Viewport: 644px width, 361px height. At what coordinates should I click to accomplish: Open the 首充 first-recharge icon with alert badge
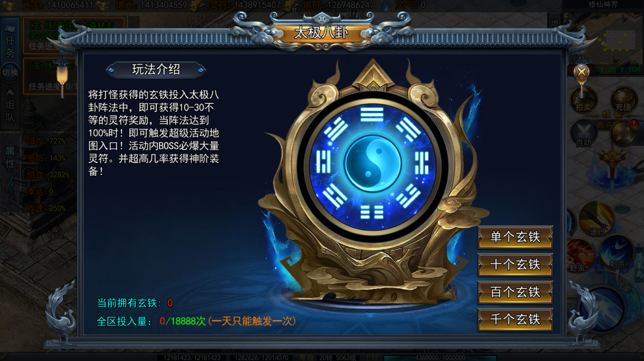coord(624,132)
